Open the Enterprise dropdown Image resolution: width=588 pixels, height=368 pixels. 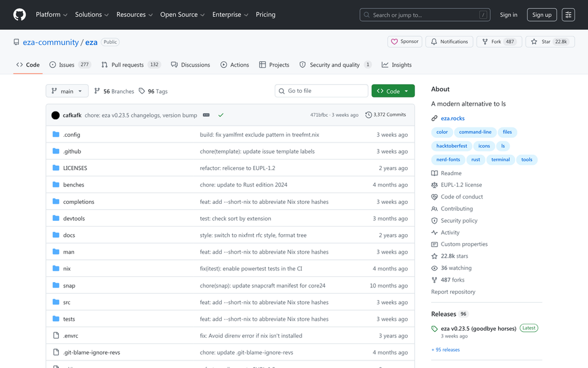pyautogui.click(x=230, y=15)
